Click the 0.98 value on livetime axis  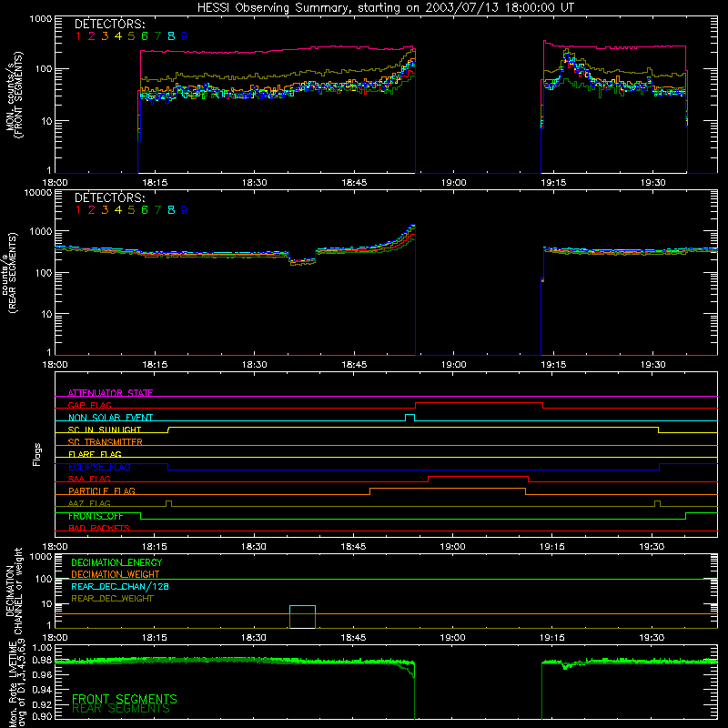(43, 661)
